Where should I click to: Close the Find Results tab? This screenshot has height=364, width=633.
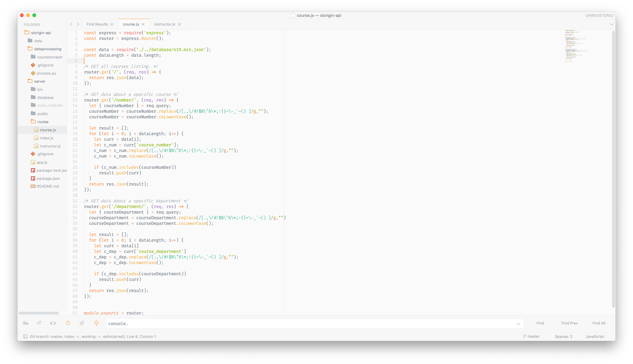(x=112, y=24)
